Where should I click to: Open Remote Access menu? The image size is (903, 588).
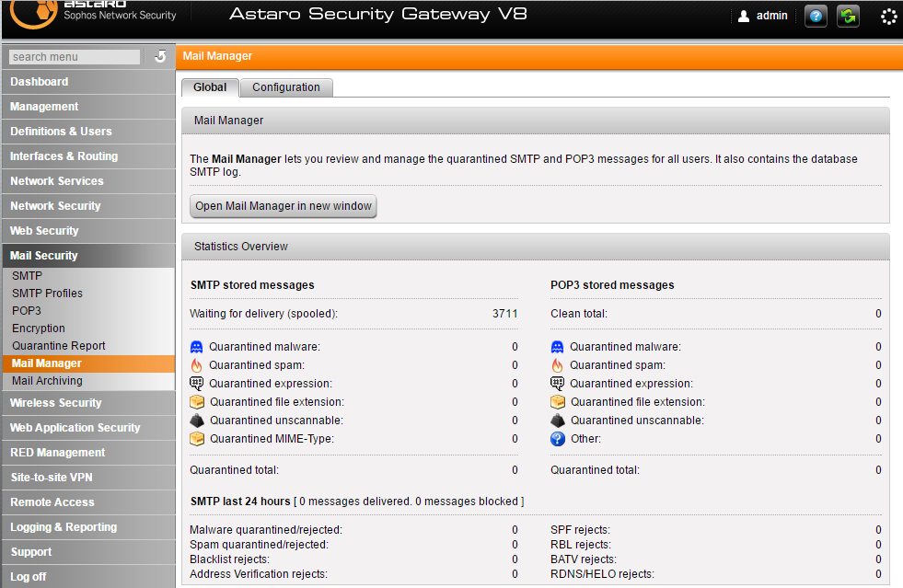(x=88, y=502)
